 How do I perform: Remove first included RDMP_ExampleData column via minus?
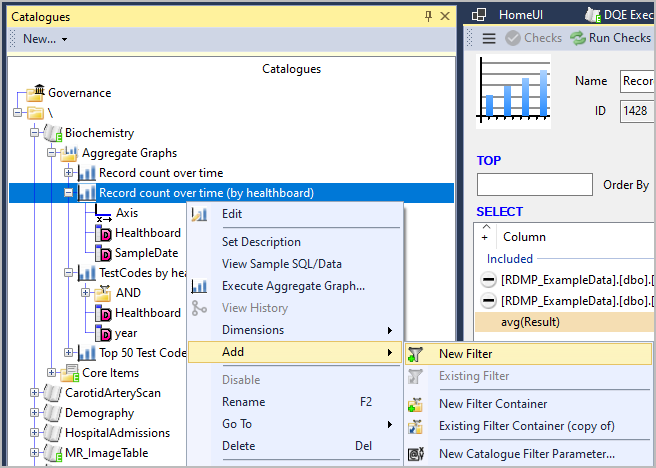(x=488, y=280)
